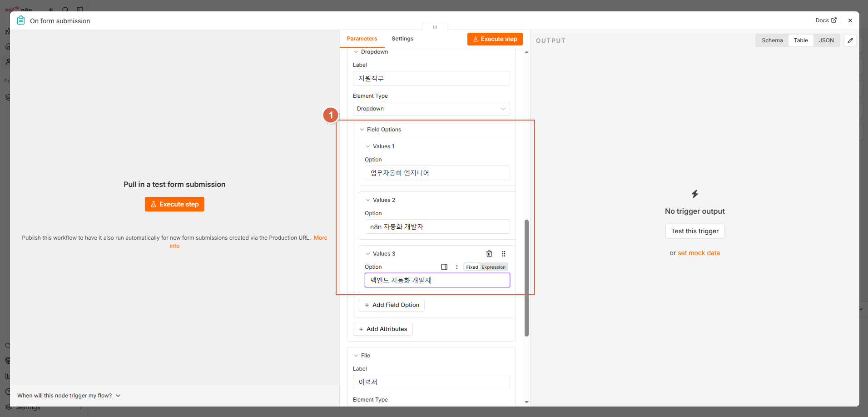Click Add Field Option button
This screenshot has width=868, height=417.
click(x=392, y=305)
